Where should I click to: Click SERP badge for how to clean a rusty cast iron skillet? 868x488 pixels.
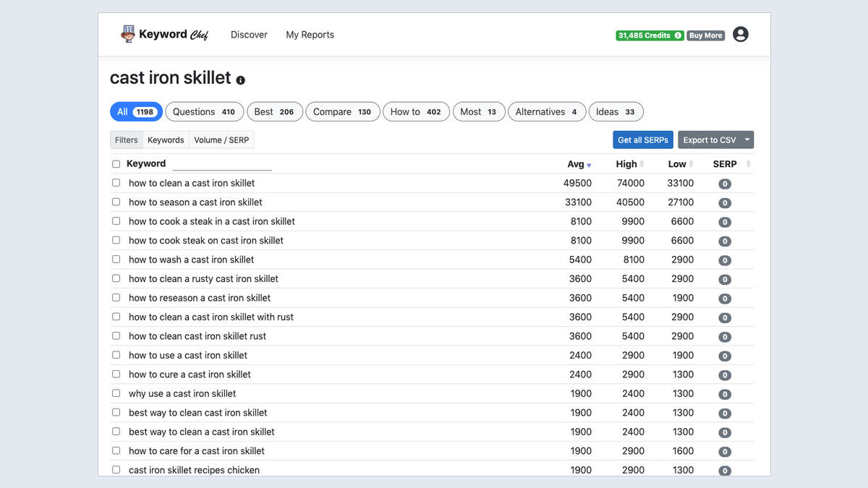point(725,279)
